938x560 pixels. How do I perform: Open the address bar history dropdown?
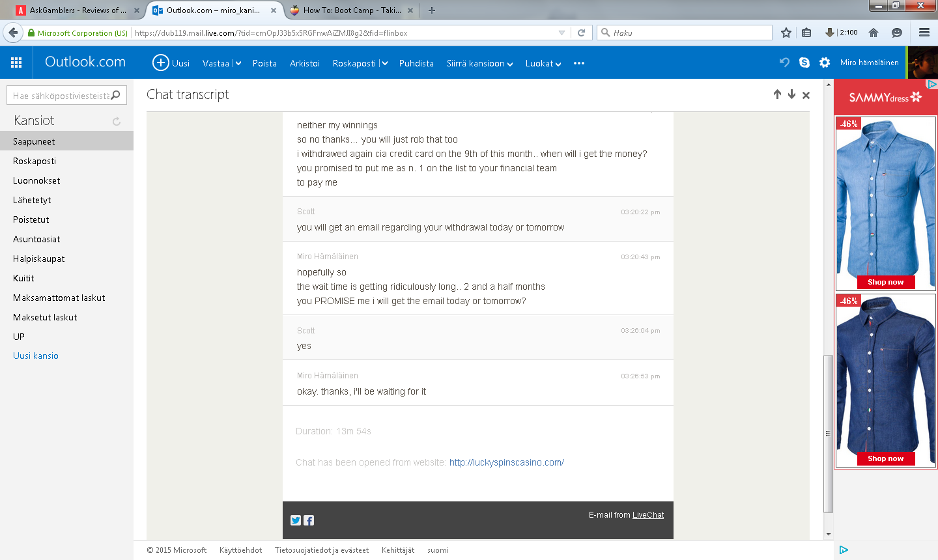(x=561, y=33)
